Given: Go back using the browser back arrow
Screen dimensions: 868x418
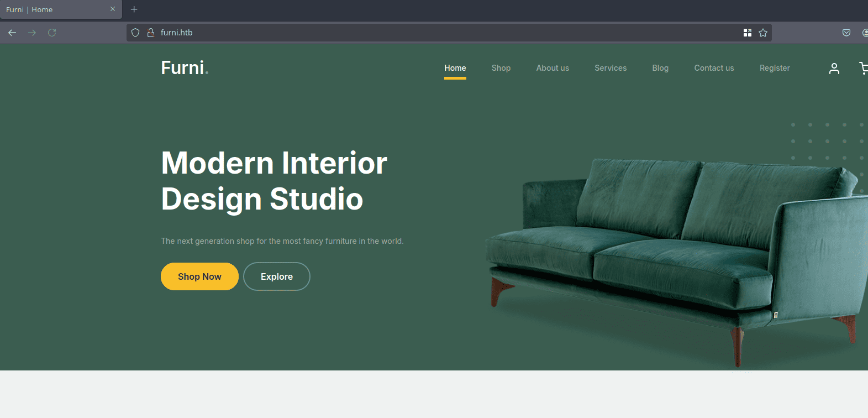Looking at the screenshot, I should click(x=12, y=33).
